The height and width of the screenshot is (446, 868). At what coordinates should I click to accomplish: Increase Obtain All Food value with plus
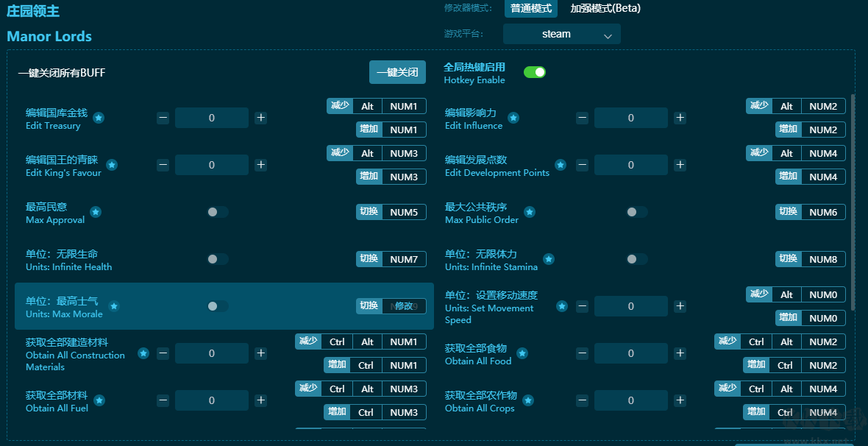(x=680, y=353)
